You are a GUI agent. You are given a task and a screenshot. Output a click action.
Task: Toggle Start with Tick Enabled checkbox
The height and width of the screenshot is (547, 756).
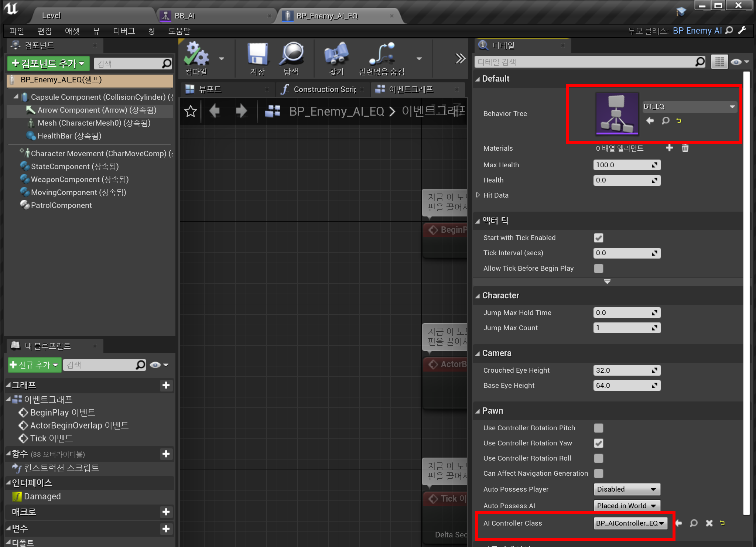click(599, 238)
